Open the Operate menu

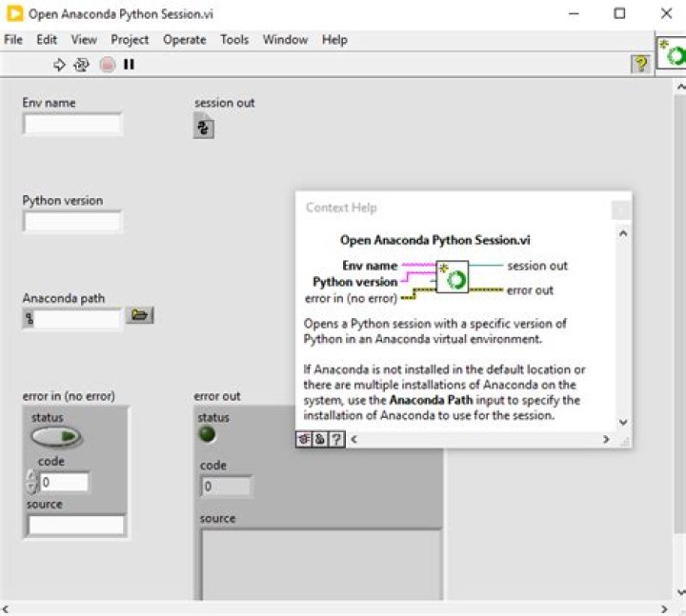point(184,40)
